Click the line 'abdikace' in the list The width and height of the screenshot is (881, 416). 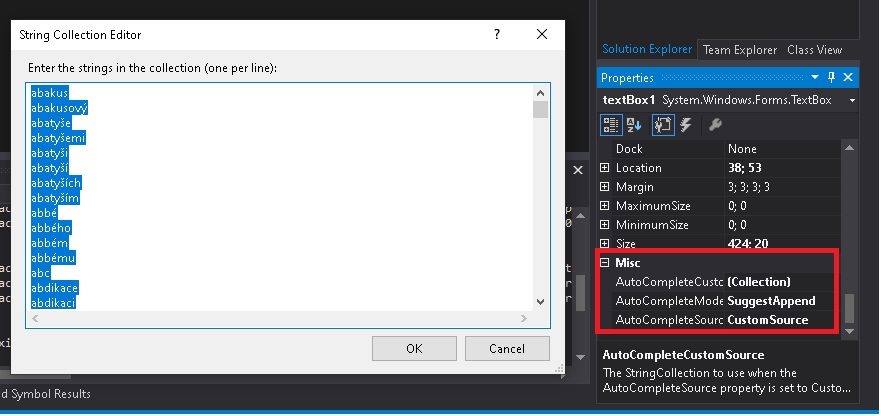click(x=55, y=288)
